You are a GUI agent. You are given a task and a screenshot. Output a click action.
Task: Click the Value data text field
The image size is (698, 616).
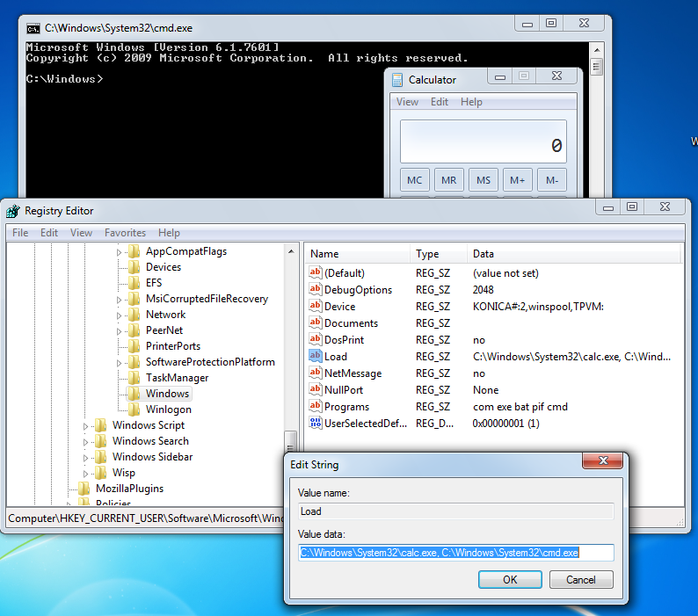455,553
